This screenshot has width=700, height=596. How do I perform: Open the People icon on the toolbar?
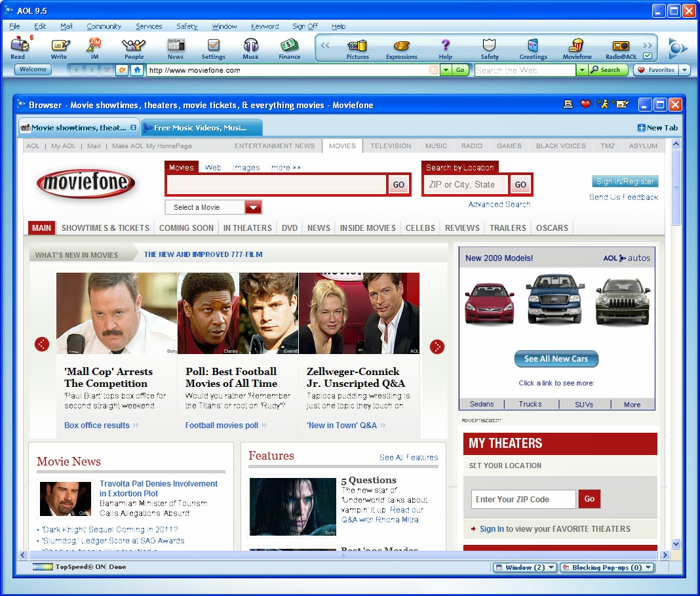(x=134, y=47)
